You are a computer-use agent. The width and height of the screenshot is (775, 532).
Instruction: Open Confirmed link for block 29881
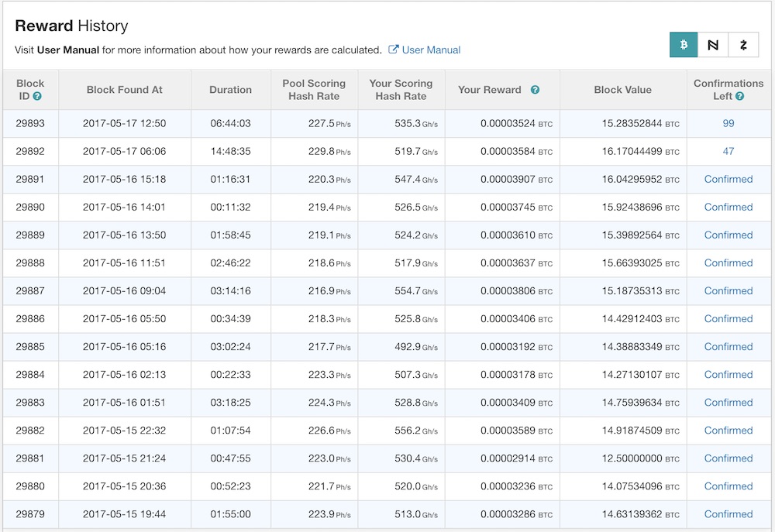pos(728,458)
